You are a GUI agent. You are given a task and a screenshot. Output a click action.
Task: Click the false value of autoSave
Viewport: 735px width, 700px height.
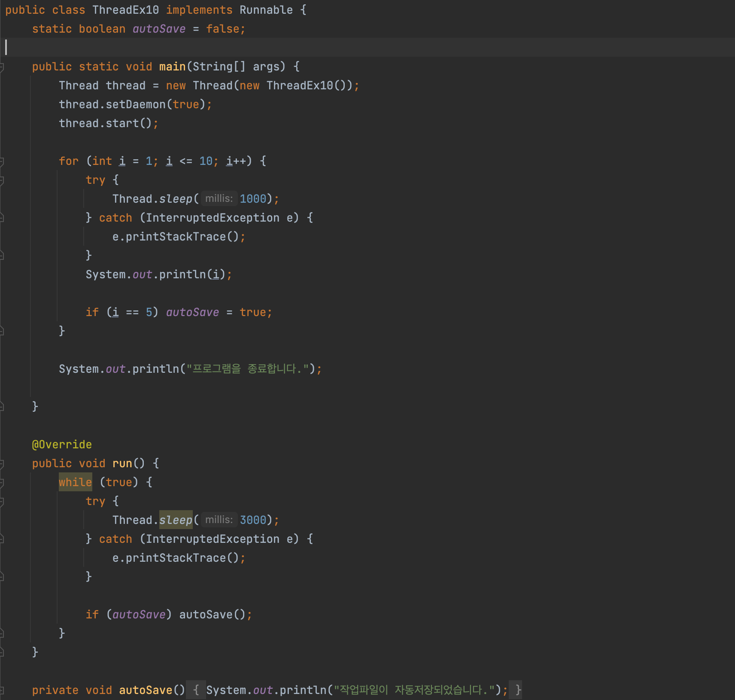click(222, 29)
